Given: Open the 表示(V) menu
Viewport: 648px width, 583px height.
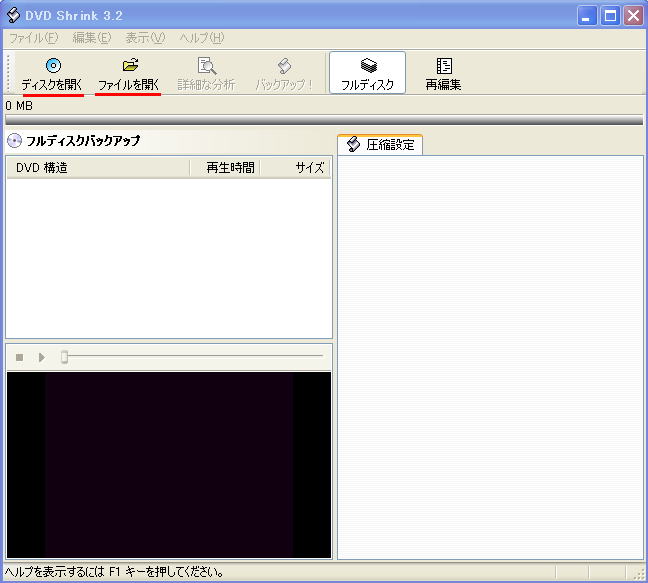Looking at the screenshot, I should click(145, 38).
